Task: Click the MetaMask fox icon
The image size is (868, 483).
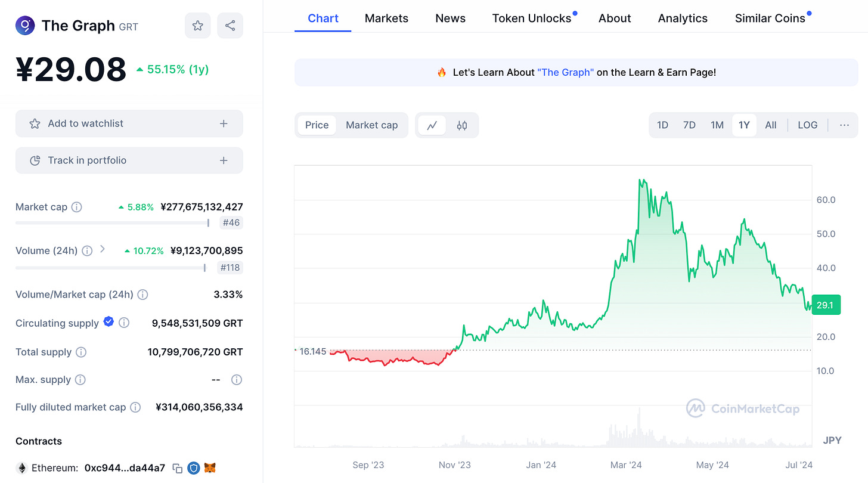Action: 210,468
